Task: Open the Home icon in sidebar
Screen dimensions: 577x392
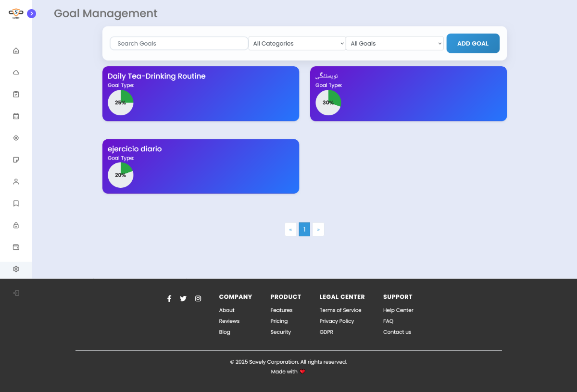Action: point(16,51)
